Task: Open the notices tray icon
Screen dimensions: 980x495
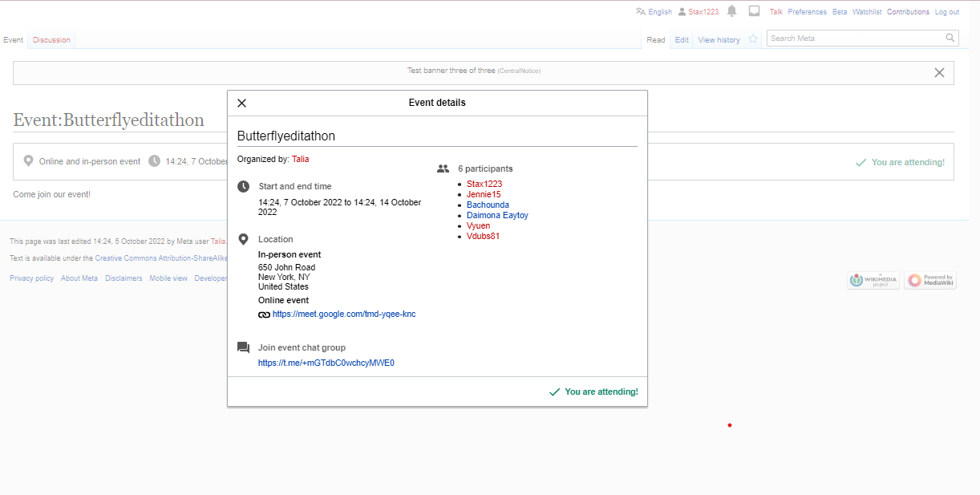Action: pos(754,11)
